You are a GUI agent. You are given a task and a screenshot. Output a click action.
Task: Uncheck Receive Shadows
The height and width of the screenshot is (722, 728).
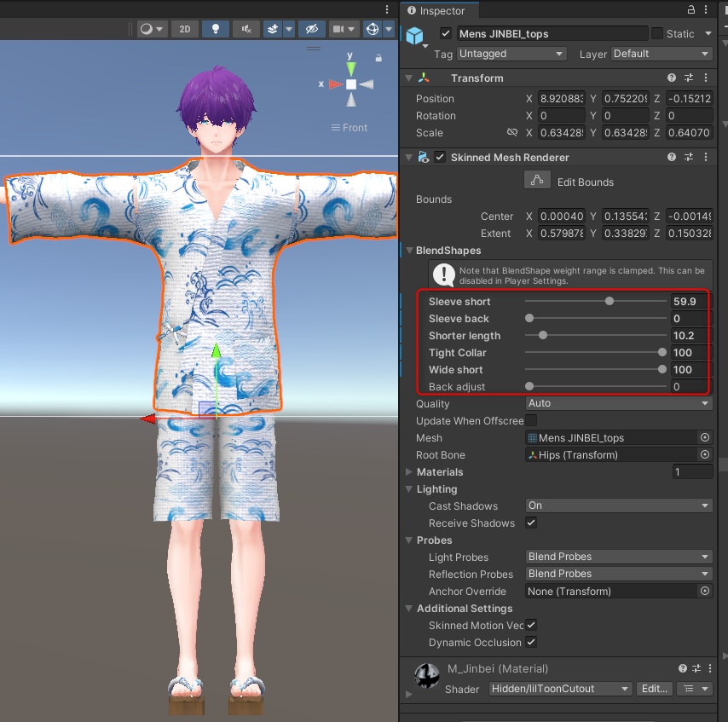tap(531, 523)
